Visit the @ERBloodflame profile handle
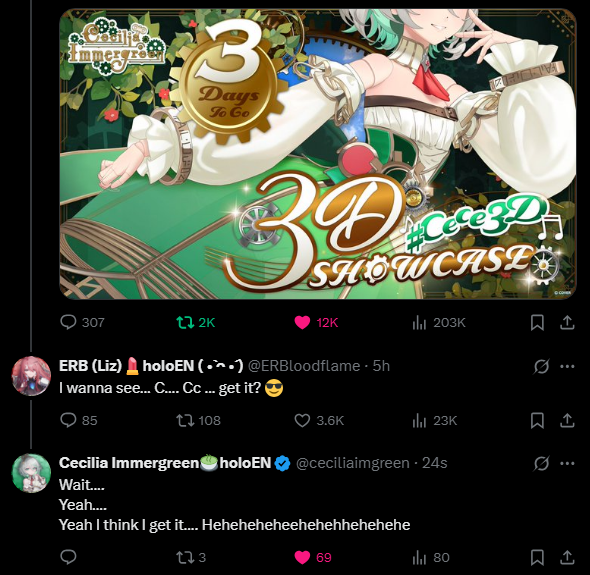The width and height of the screenshot is (590, 575). point(304,366)
